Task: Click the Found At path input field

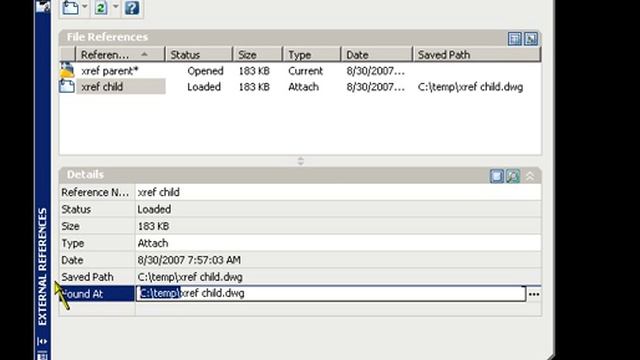Action: (x=331, y=293)
